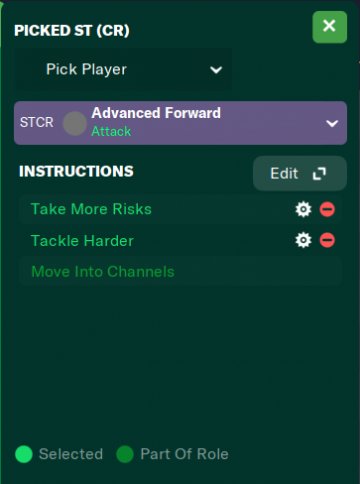Remove the Take More Risks instruction
Screen dimensions: 360x484
click(x=327, y=209)
